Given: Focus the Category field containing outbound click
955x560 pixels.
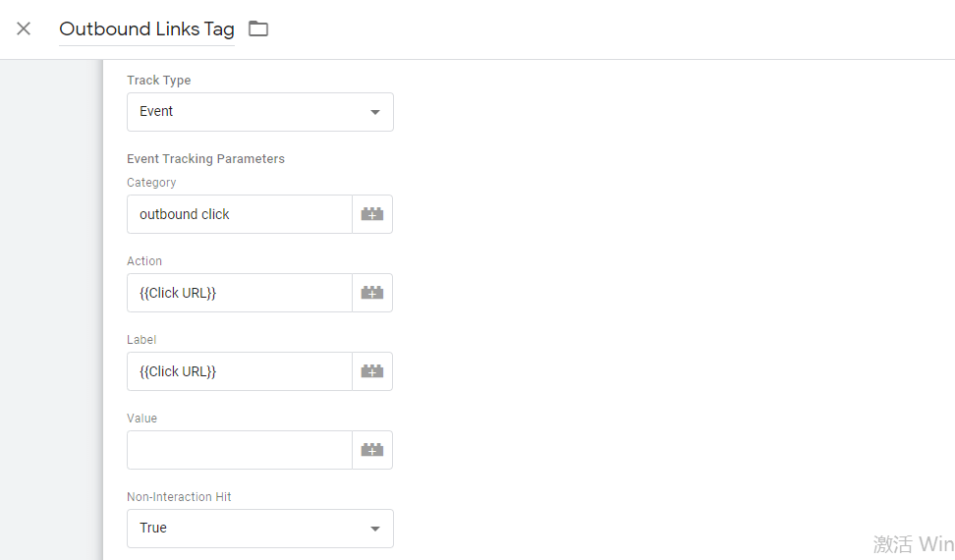Looking at the screenshot, I should point(240,214).
